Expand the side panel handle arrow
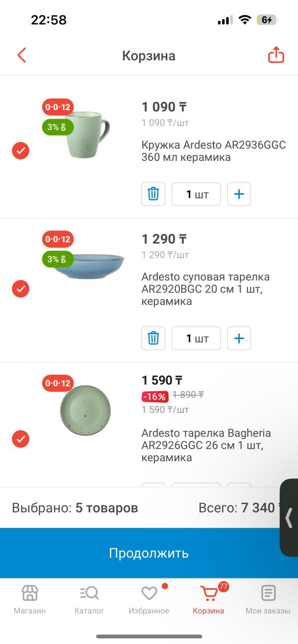Viewport: 298px width, 644px height. pyautogui.click(x=289, y=518)
